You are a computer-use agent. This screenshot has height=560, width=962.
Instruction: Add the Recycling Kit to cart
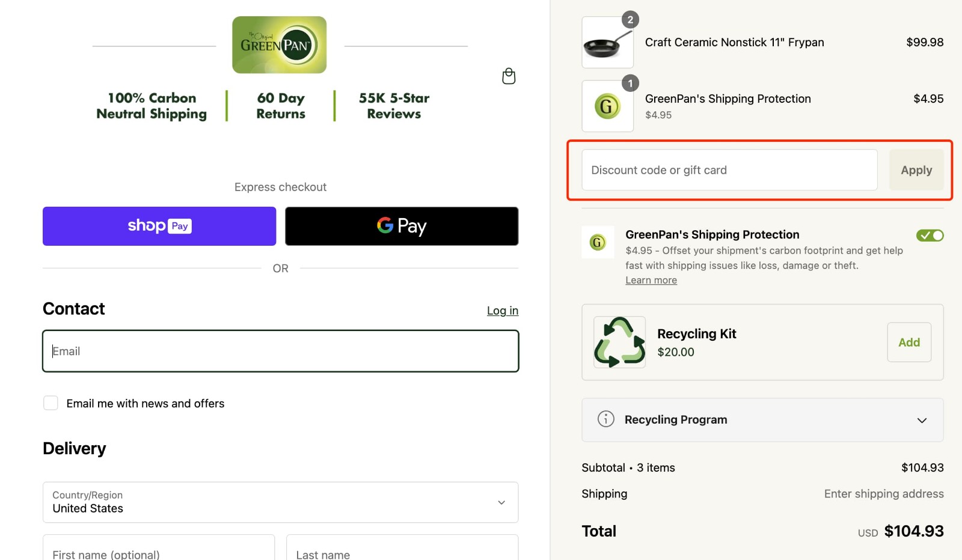coord(908,342)
